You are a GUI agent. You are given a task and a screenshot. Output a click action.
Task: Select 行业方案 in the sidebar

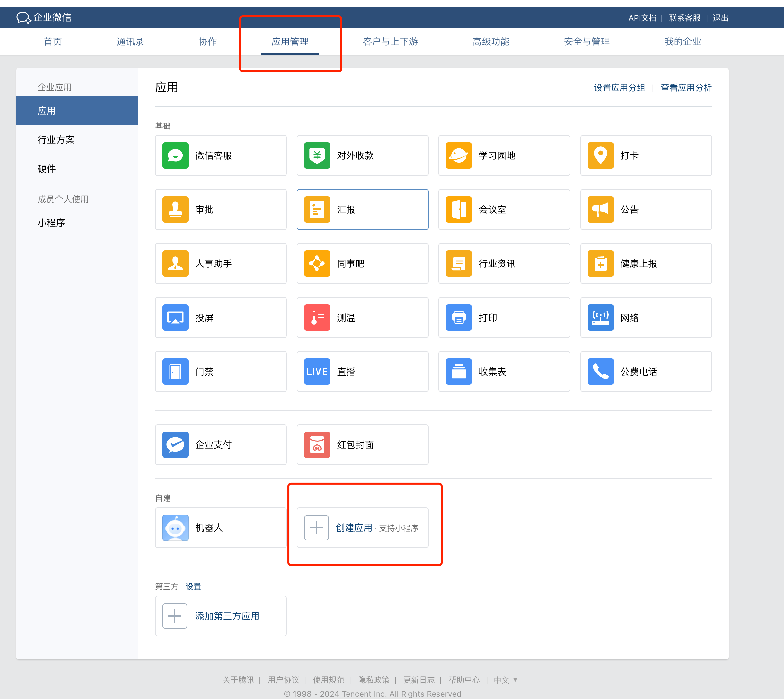(56, 140)
